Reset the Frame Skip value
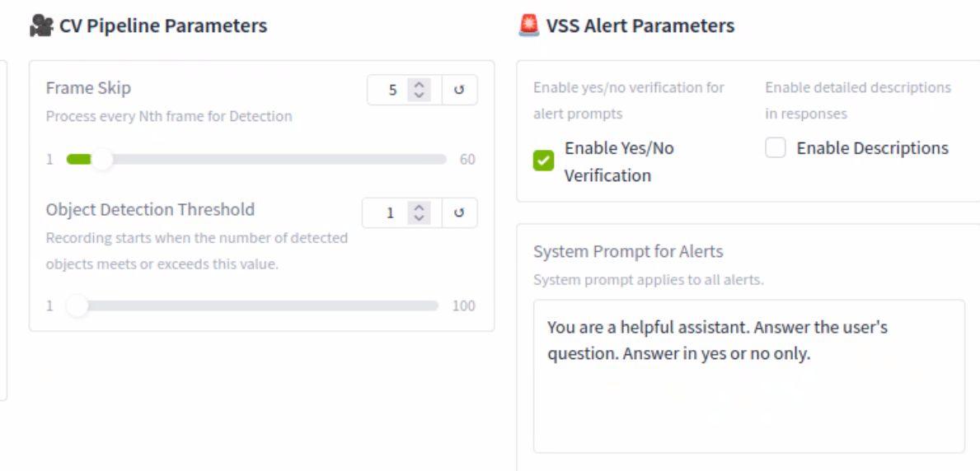 click(460, 90)
